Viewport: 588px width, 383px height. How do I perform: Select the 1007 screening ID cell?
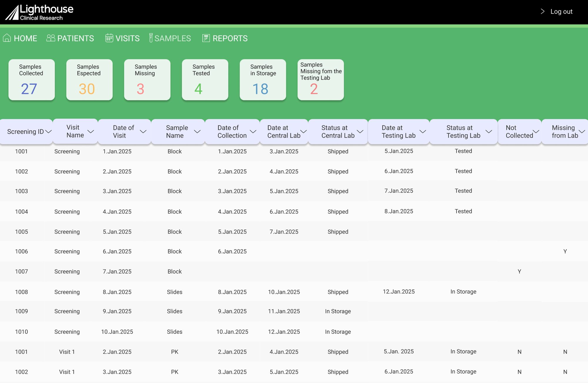point(21,271)
